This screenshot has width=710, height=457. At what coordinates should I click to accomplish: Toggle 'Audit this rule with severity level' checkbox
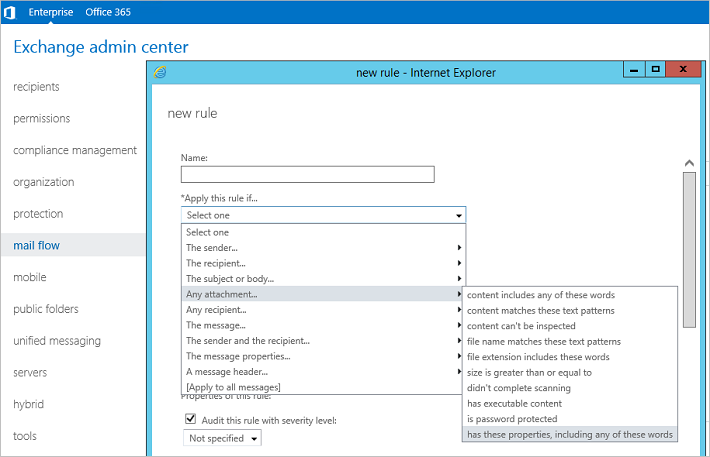click(x=191, y=419)
